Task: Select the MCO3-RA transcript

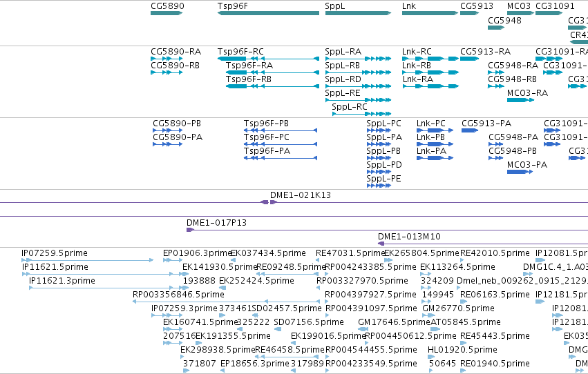Action: (520, 100)
